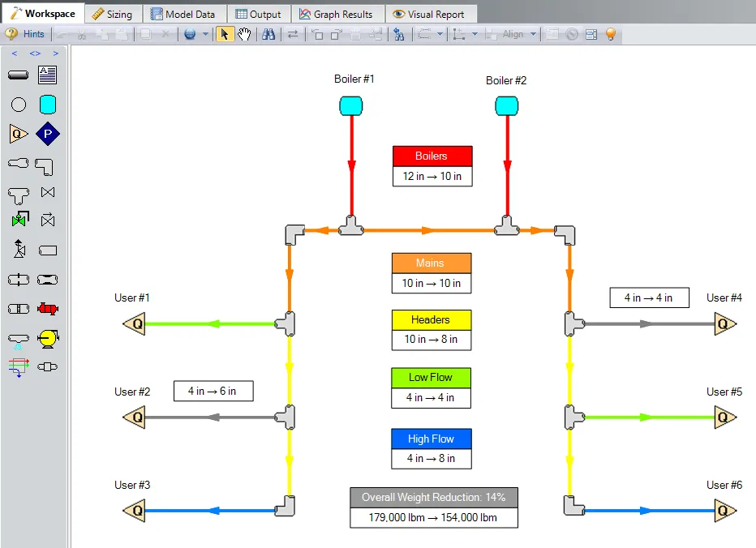Select the Pipe drawing tool

coord(20,74)
